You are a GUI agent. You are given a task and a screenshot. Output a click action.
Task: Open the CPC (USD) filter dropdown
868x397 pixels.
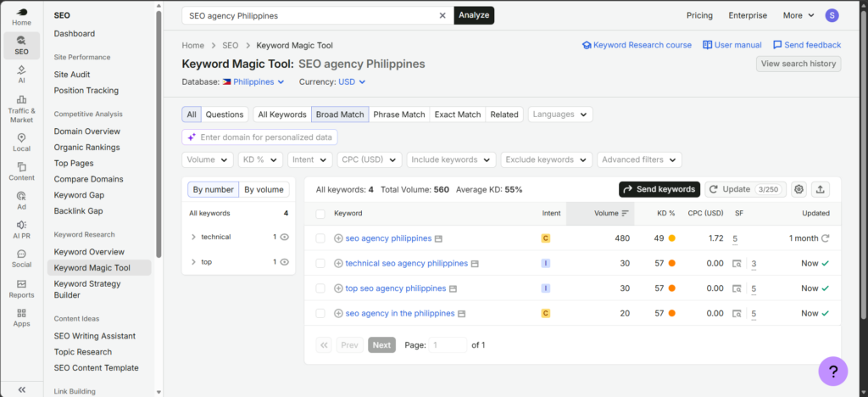click(x=370, y=160)
